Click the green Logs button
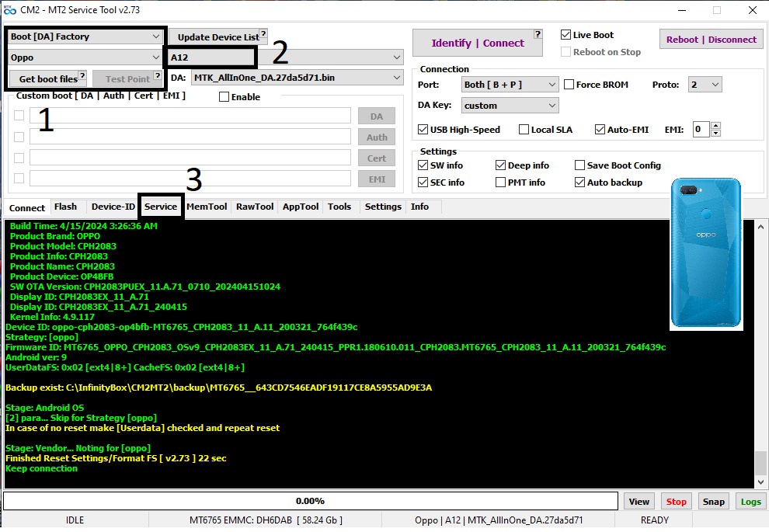The width and height of the screenshot is (769, 532). (x=751, y=502)
